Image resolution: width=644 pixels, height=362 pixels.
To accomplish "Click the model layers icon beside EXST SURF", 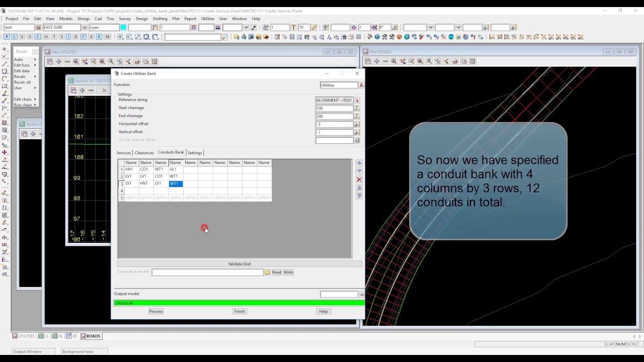I will click(x=85, y=28).
